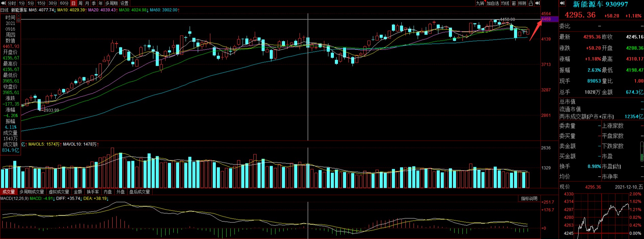Switch to 盘后成交量 tab
This screenshot has width=644, height=239.
(x=139, y=192)
